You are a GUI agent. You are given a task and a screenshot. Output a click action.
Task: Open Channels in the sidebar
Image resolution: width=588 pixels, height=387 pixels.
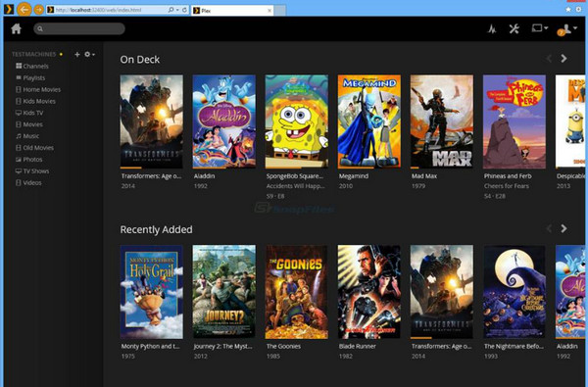tap(32, 66)
